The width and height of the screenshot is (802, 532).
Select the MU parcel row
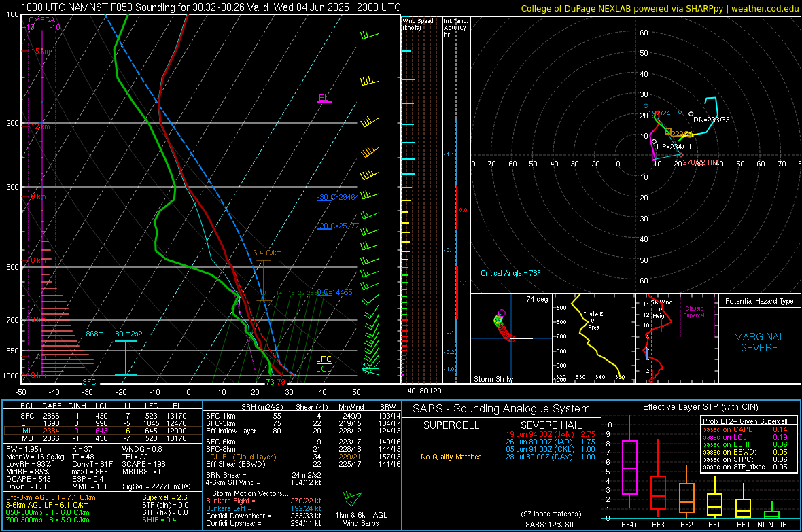pyautogui.click(x=102, y=438)
